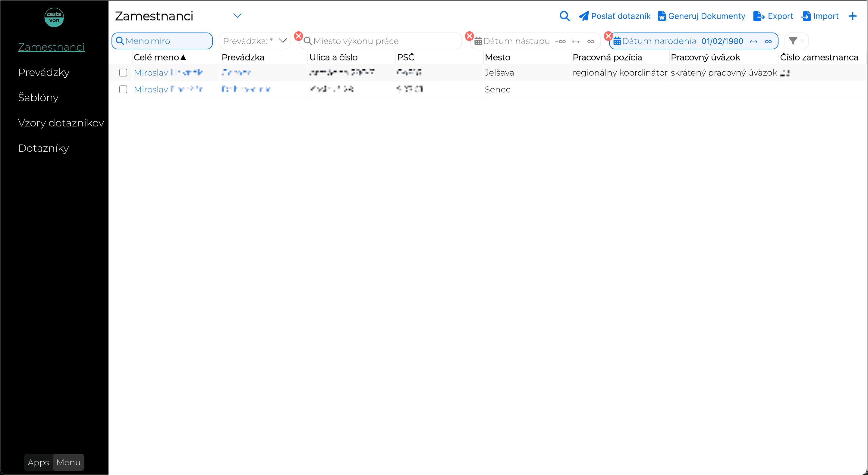Click the paper plane Poslať dotazník icon
This screenshot has width=868, height=475.
tap(583, 16)
